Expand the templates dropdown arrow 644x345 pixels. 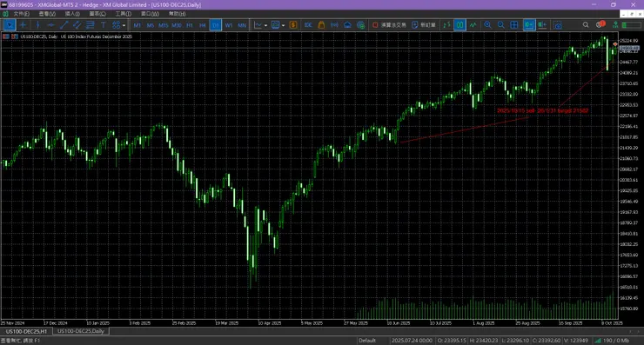284,25
